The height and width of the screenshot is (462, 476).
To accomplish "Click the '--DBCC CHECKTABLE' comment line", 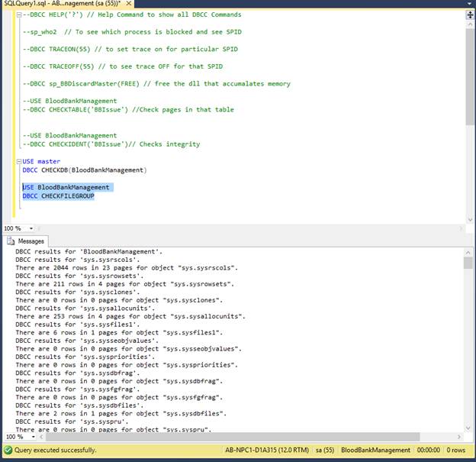I will (128, 110).
